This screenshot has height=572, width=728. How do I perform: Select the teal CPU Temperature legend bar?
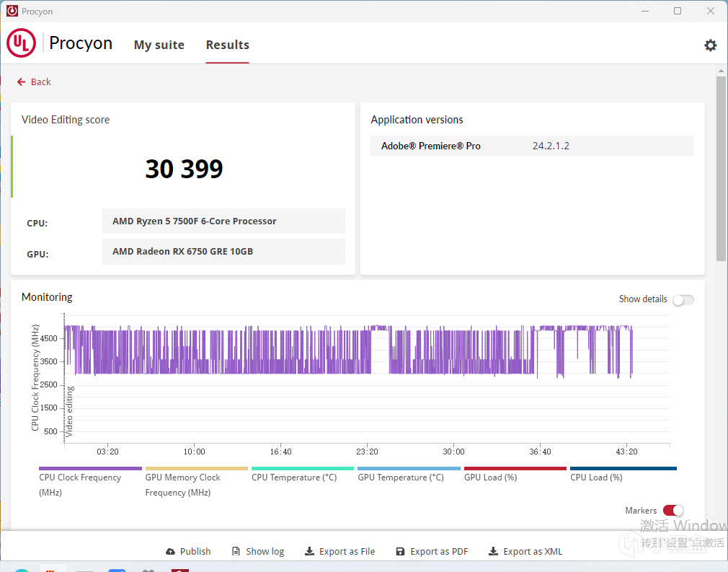coord(303,468)
